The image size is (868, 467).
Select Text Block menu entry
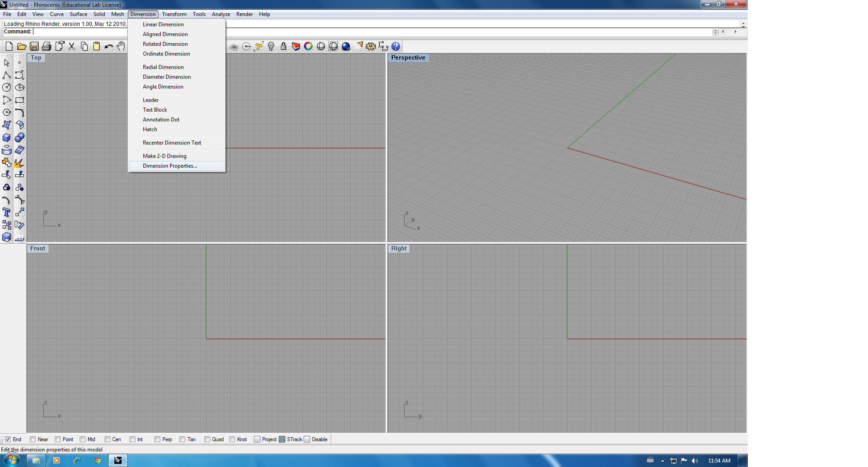point(176,110)
